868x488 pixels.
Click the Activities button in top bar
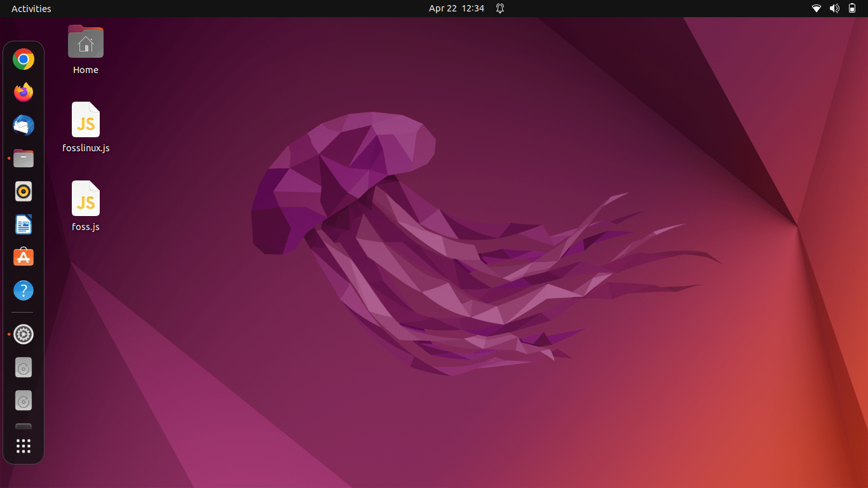[31, 9]
